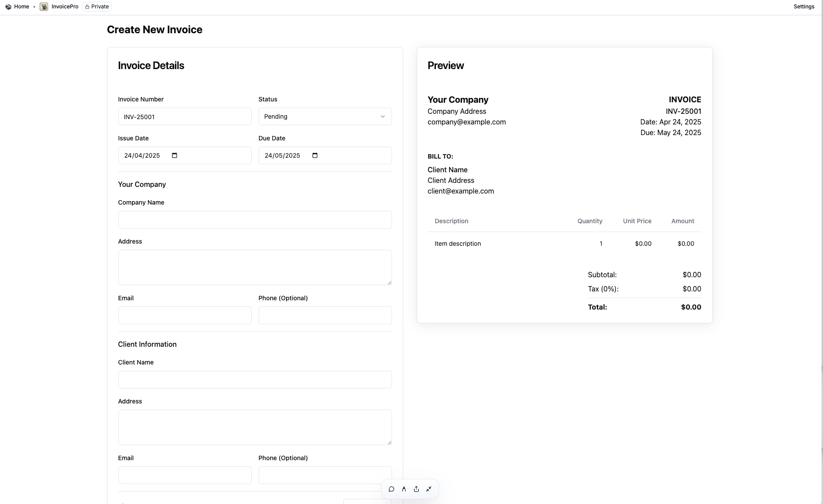This screenshot has width=823, height=504.
Task: Focus the Client Information Phone (Optional) field
Action: tap(325, 475)
